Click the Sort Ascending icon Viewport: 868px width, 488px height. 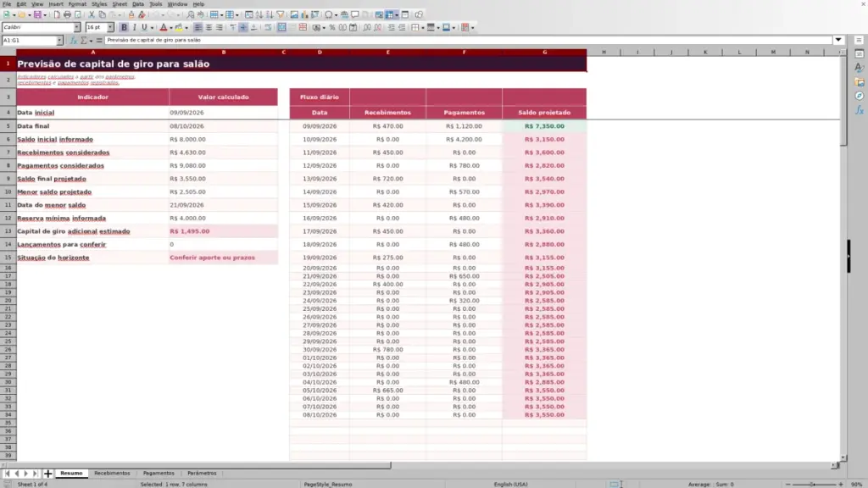point(259,14)
